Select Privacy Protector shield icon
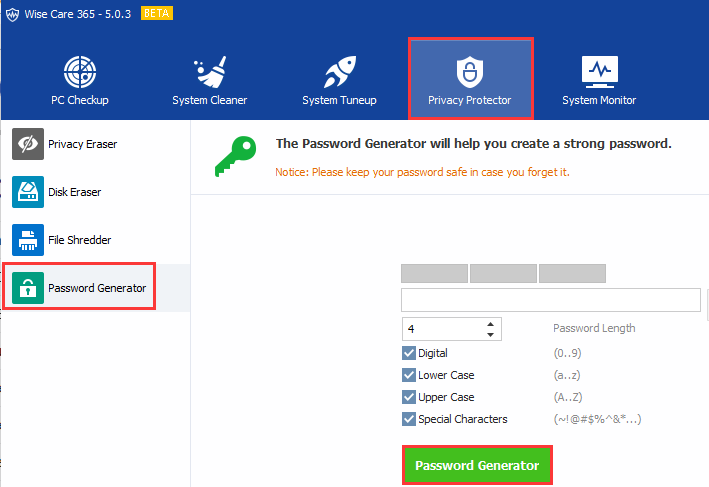The height and width of the screenshot is (487, 709). [x=470, y=72]
